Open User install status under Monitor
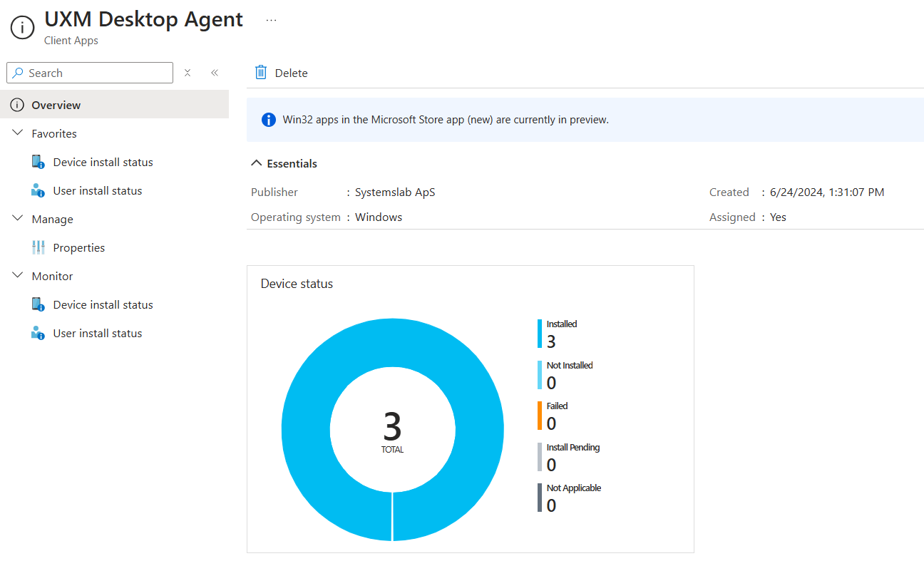Screen dimensions: 924x561 pos(98,333)
